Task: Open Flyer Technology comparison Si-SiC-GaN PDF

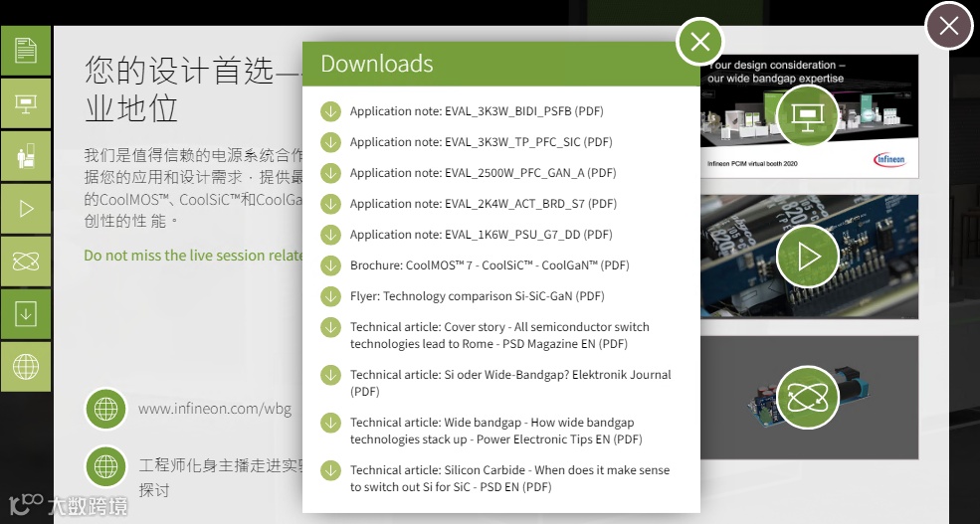Action: click(x=477, y=296)
